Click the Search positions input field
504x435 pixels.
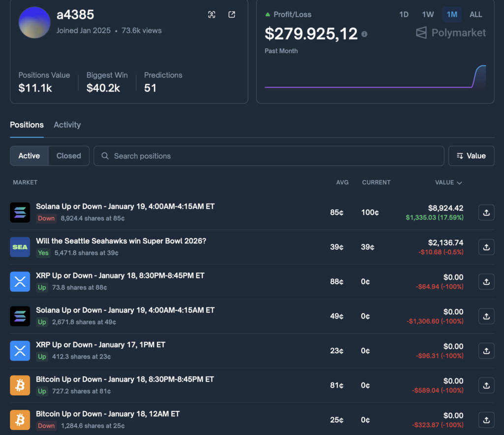pyautogui.click(x=268, y=156)
